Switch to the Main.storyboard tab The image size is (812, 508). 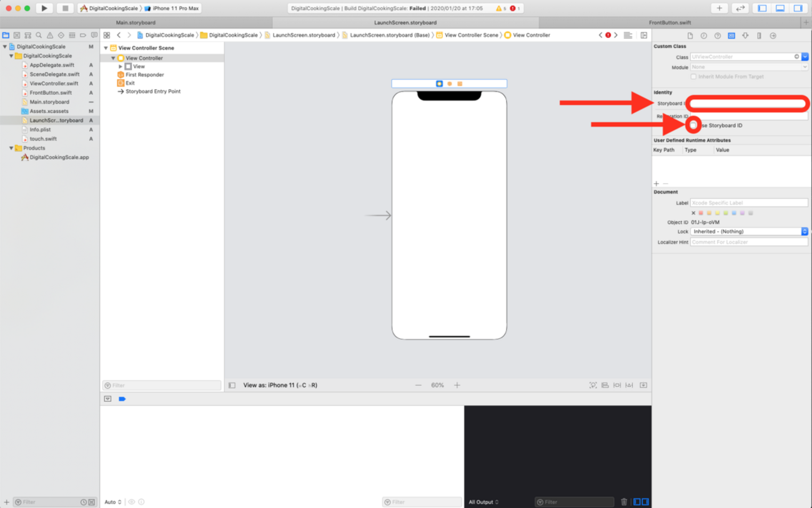tap(136, 22)
